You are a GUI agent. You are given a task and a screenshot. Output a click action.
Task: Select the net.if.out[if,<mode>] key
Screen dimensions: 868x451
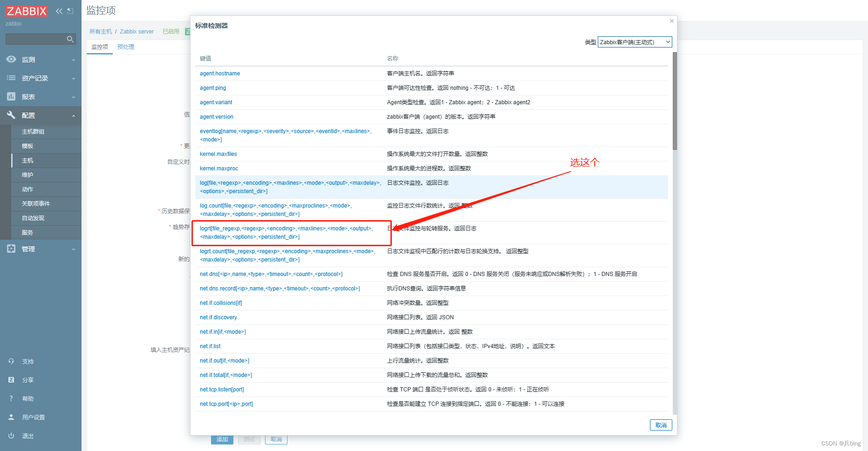(x=225, y=361)
